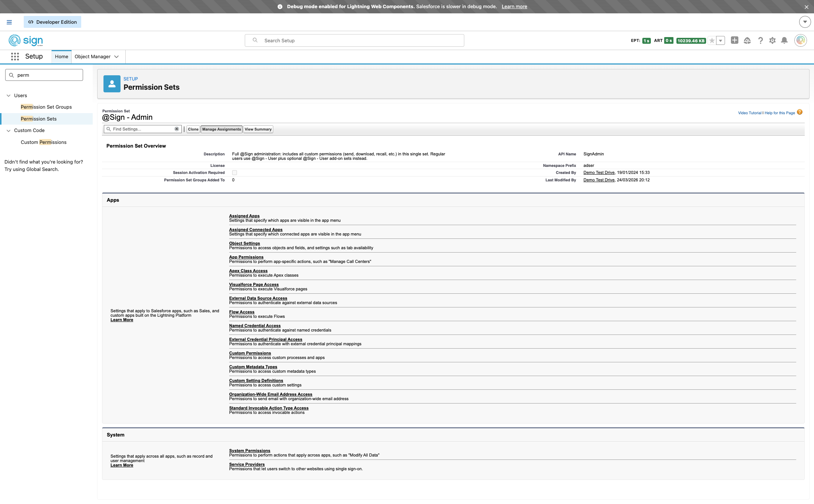Click the Trailhead guidance center icon
The image size is (814, 504).
click(x=747, y=40)
